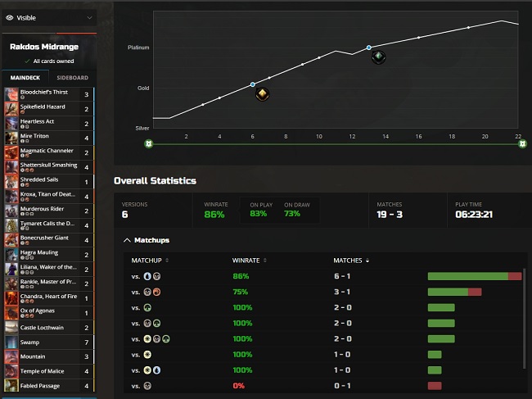Image resolution: width=532 pixels, height=399 pixels.
Task: Click the Chandra, Heart of Fire card icon
Action: [11, 297]
